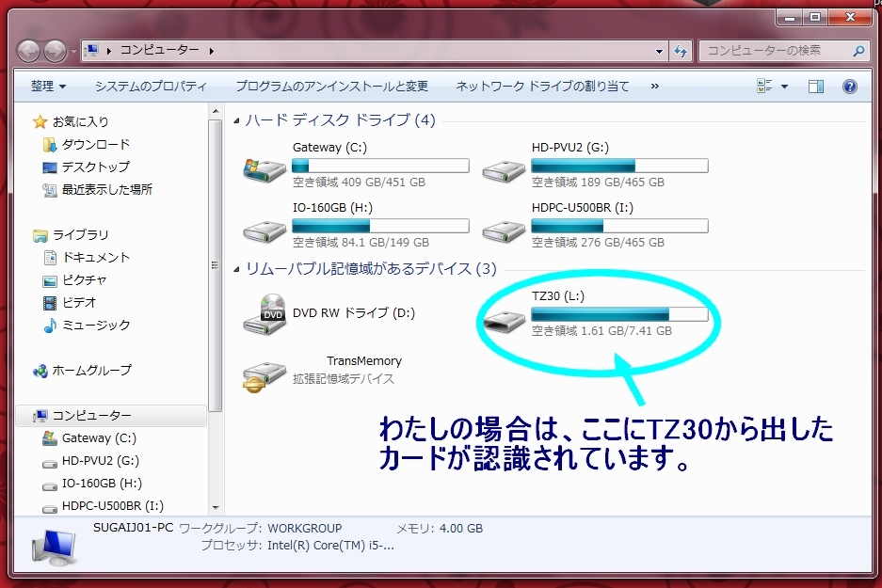Toggle the preview pane button

point(816,86)
